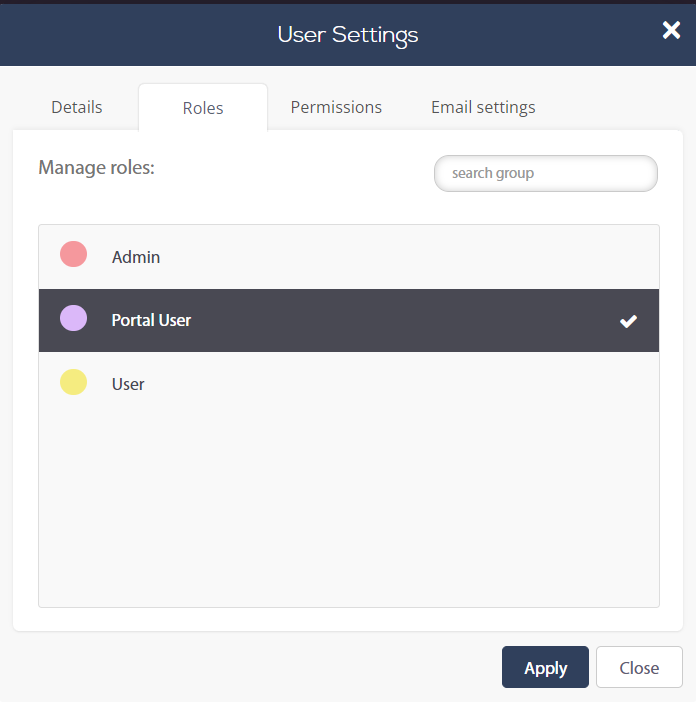Screen dimensions: 696x702
Task: Click the Close button at bottom
Action: tap(639, 667)
